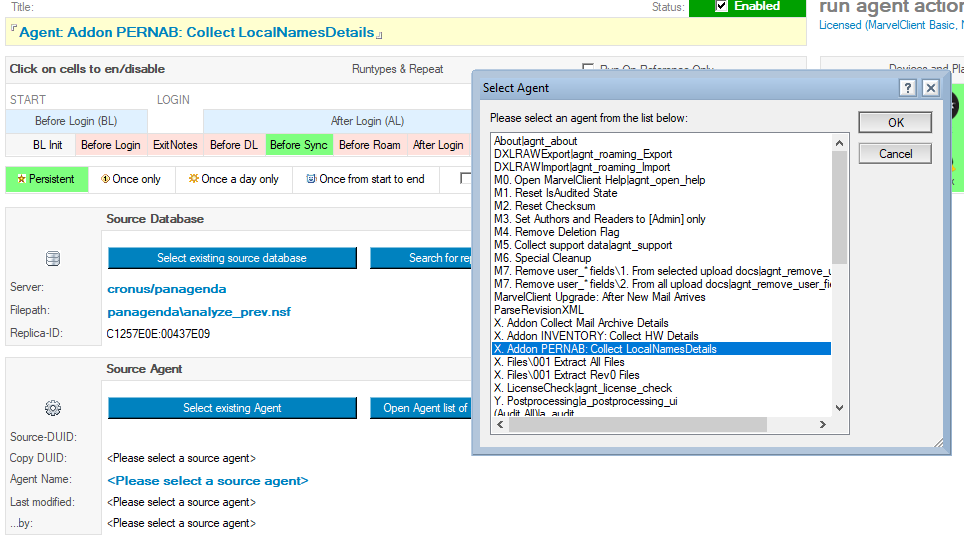Select M1. Reset IsAudited State

(x=662, y=193)
